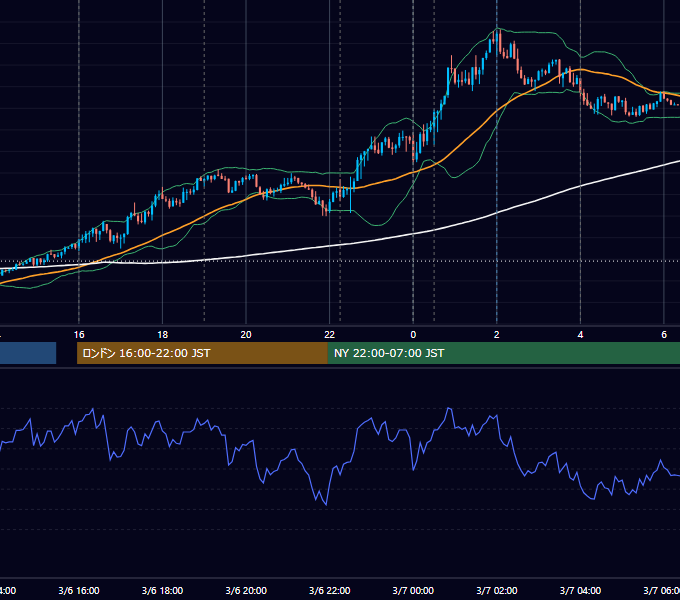Click the 0 hour label on the upper axis
The height and width of the screenshot is (600, 680).
[x=413, y=335]
